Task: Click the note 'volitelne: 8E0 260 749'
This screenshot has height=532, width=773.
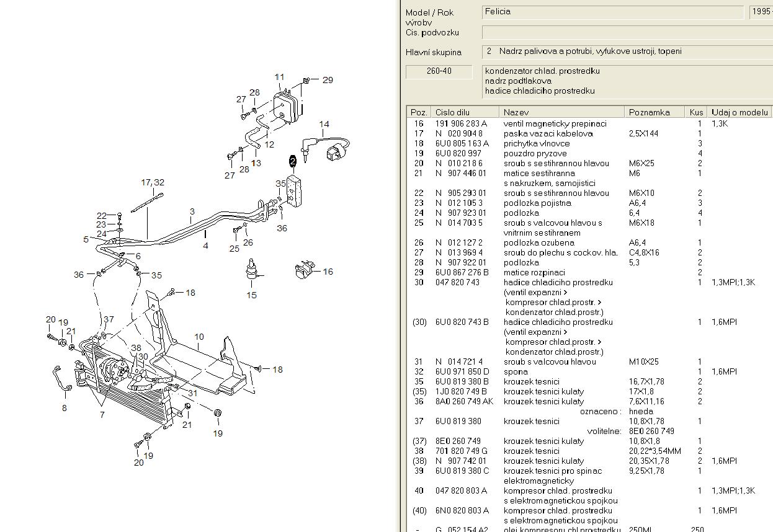Action: pos(630,431)
